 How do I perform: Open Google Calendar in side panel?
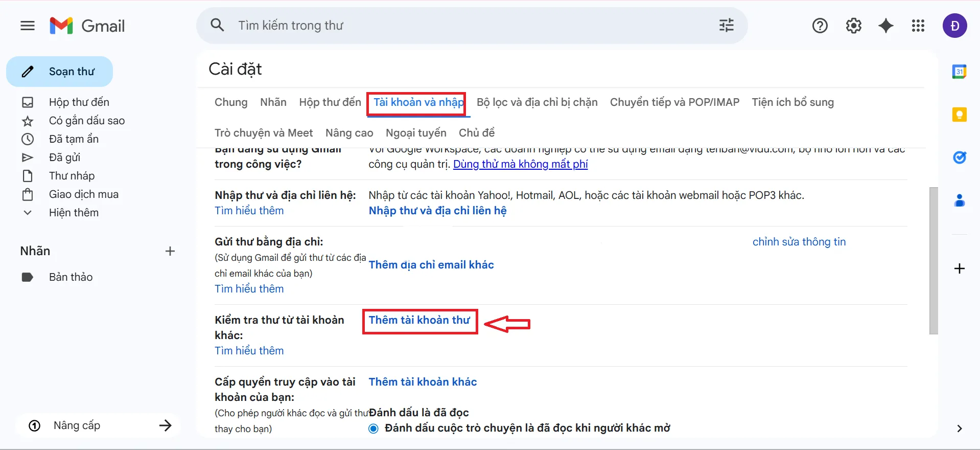click(959, 72)
